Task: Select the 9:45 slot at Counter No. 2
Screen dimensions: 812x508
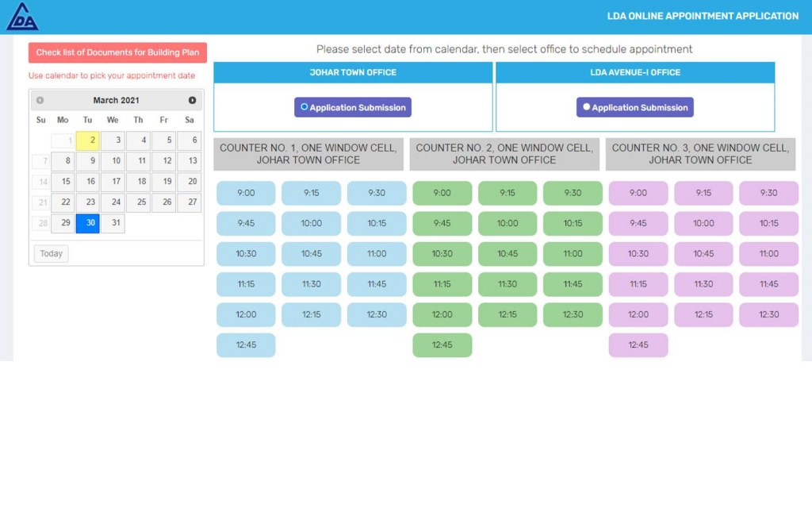Action: [x=442, y=223]
